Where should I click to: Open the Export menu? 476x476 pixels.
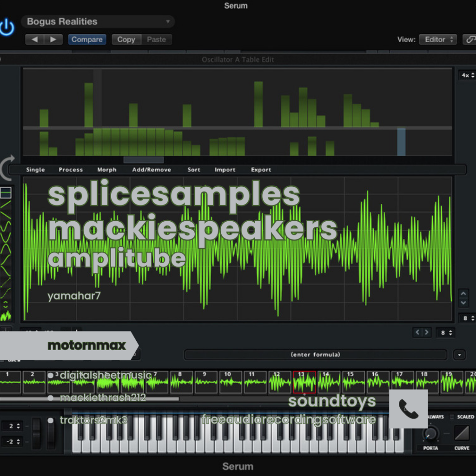(x=261, y=170)
